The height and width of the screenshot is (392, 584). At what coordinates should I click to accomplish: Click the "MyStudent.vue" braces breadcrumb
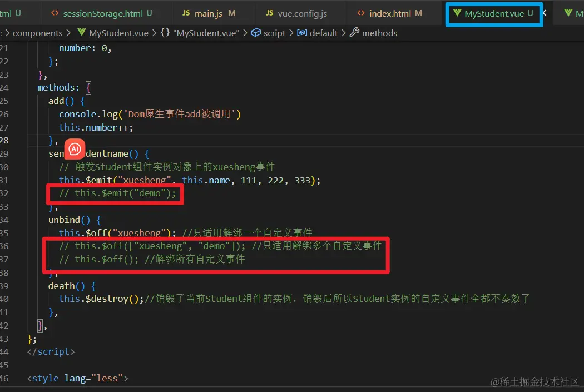point(200,33)
